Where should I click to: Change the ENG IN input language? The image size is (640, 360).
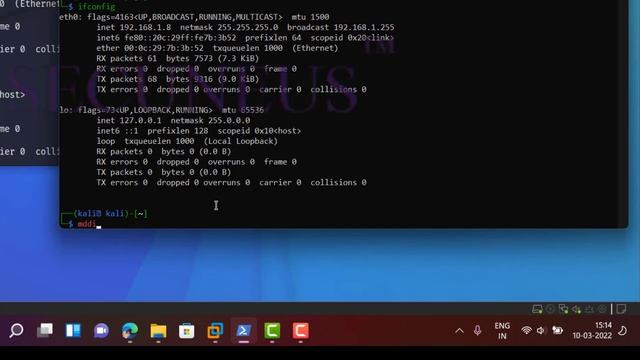(x=502, y=331)
